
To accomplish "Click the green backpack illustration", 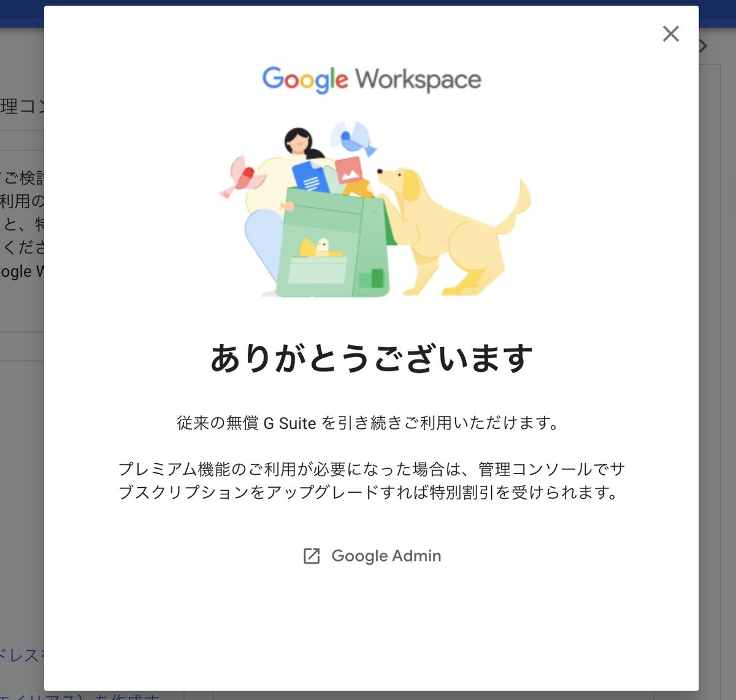I will 334,242.
